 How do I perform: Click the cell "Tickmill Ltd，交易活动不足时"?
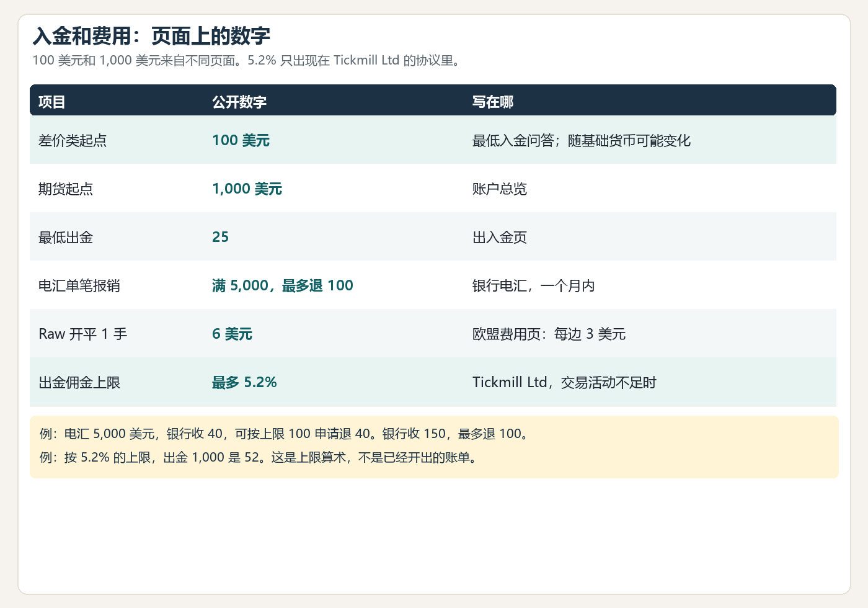[564, 382]
